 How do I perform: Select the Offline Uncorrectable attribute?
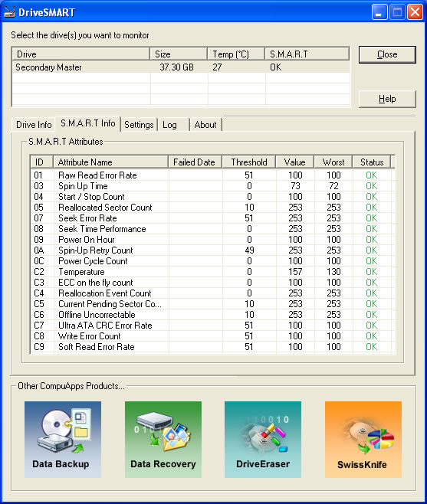pos(212,315)
